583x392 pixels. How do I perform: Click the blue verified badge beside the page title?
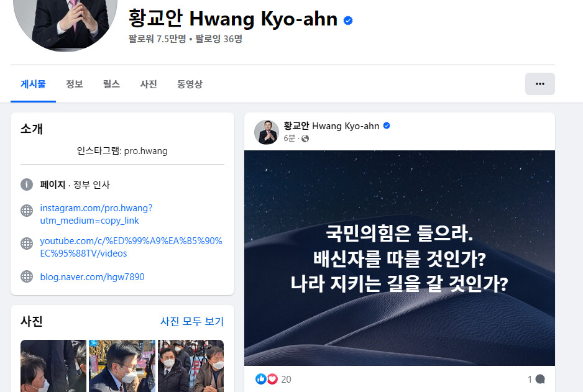[348, 21]
